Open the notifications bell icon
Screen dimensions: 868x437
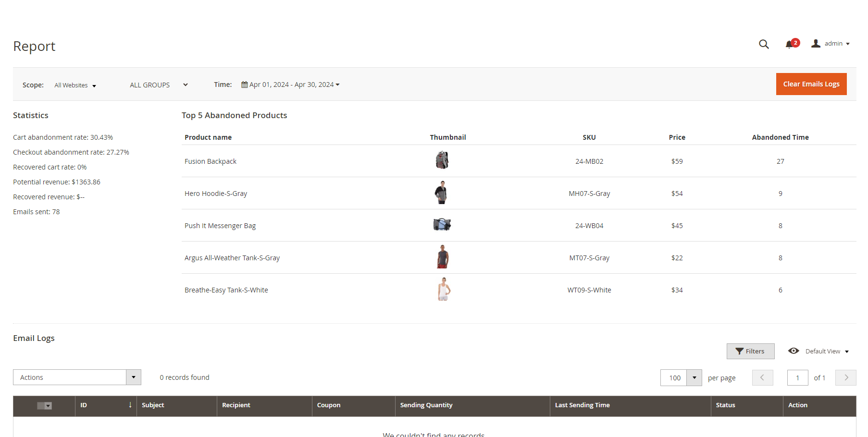click(x=789, y=45)
